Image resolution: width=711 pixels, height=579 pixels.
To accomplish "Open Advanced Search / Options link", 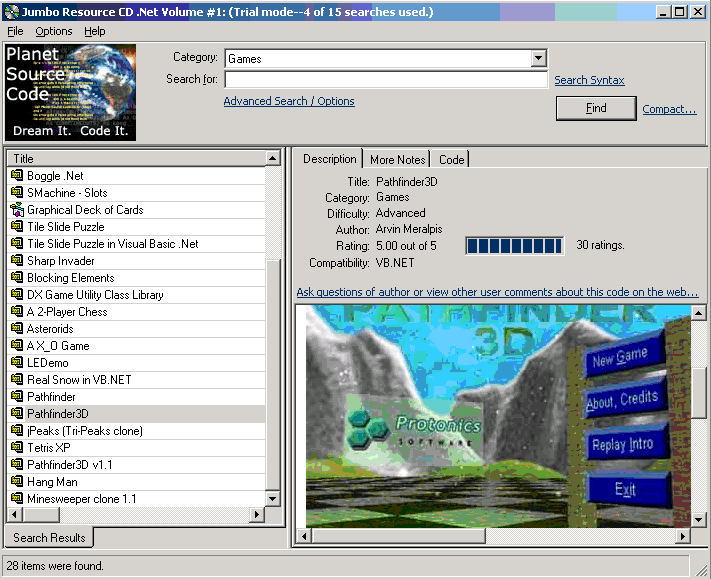I will pos(289,101).
